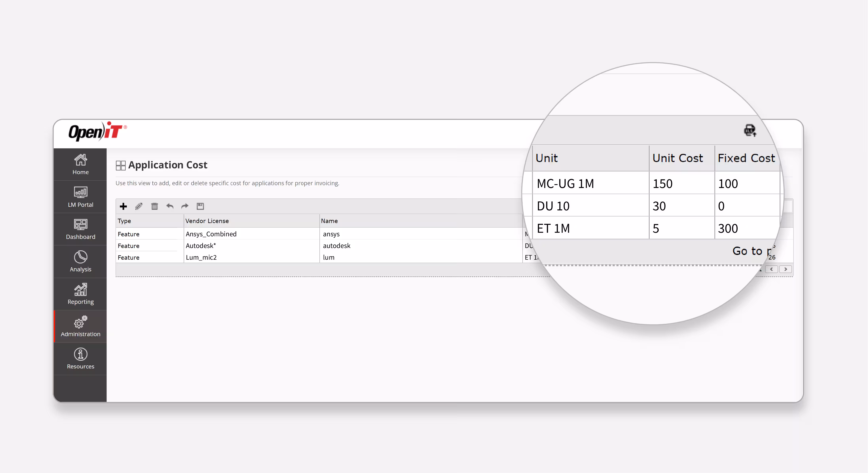
Task: Open the Dashboard section
Action: (80, 229)
